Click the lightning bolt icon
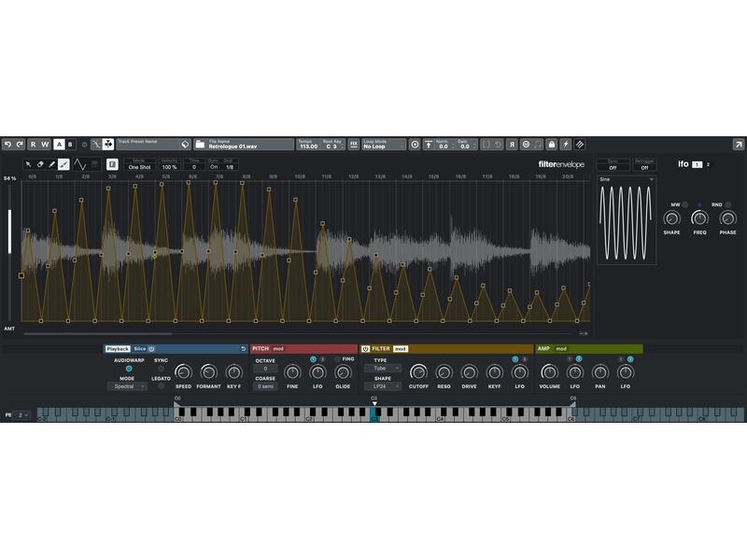Screen dimensions: 747x560 566,145
